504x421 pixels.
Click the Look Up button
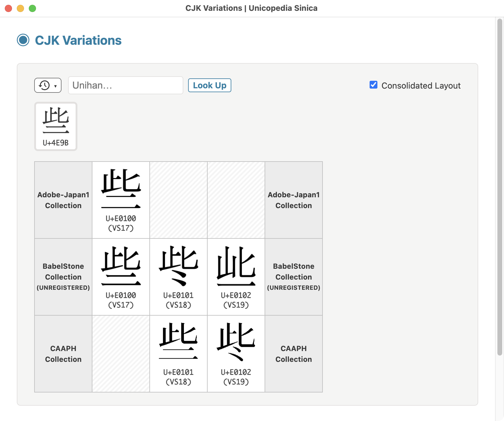click(209, 85)
